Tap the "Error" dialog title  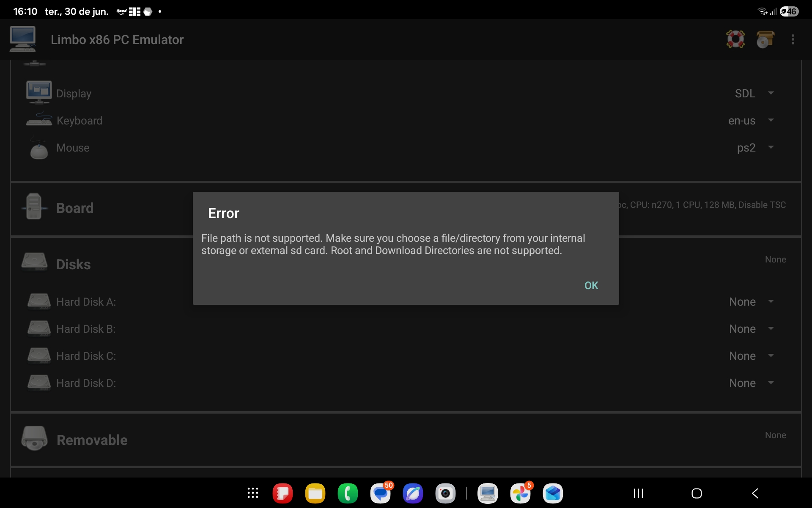(x=224, y=213)
